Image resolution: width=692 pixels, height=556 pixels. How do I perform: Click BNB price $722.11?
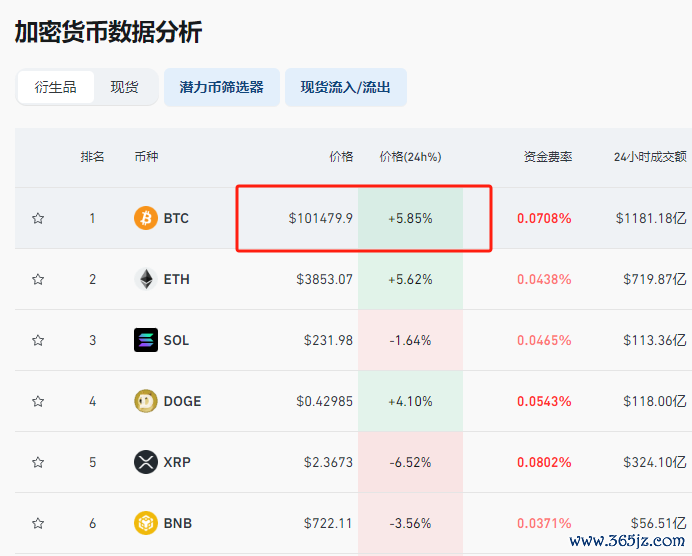pos(328,523)
